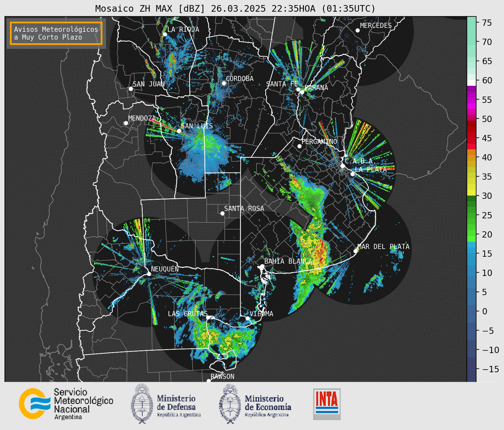The height and width of the screenshot is (430, 504).
Task: Click the SAN LUIS label text
Action: [x=197, y=126]
